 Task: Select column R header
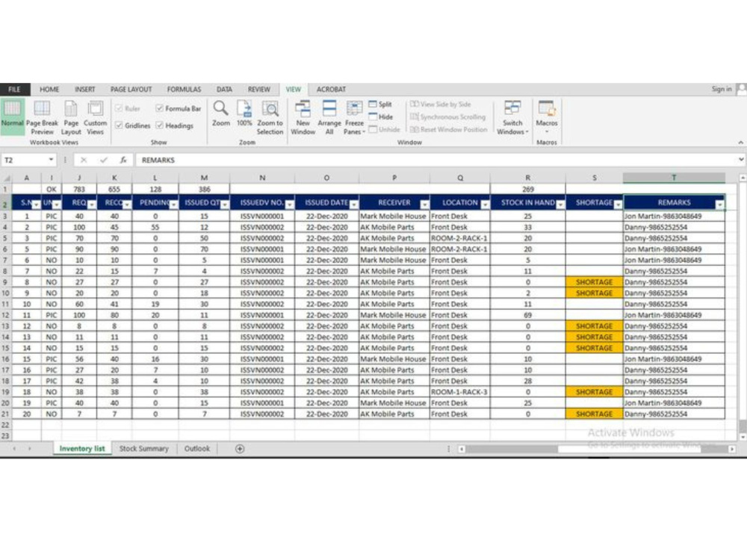pyautogui.click(x=528, y=178)
